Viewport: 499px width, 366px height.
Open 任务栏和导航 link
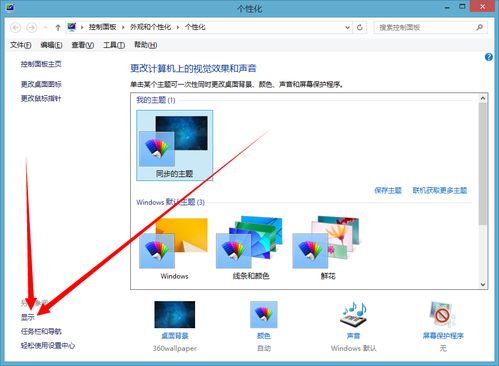coord(41,331)
